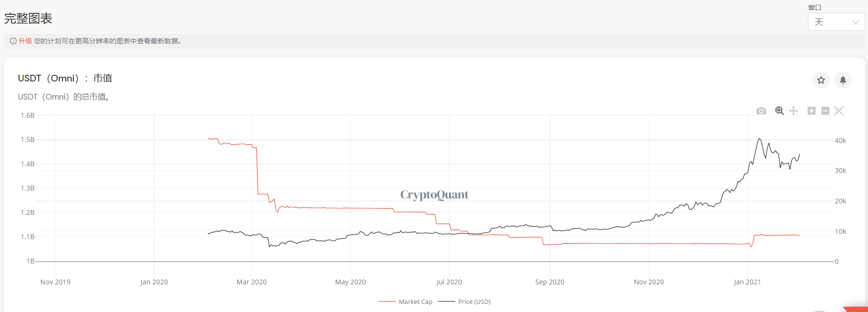Zoom in with the plus icon
The image size is (868, 312).
(811, 111)
